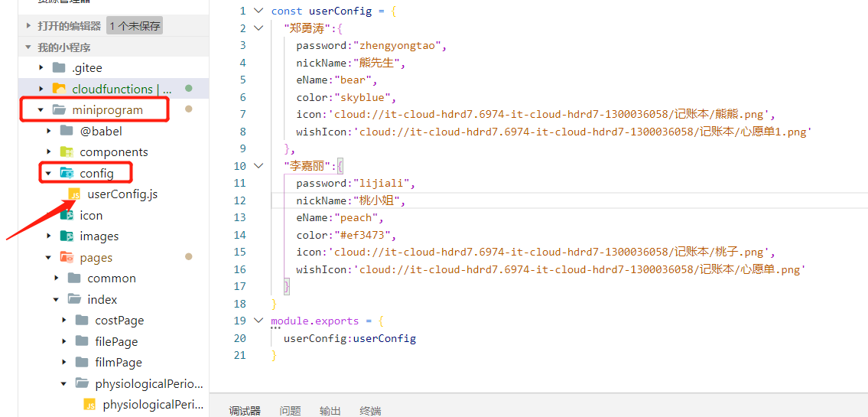The height and width of the screenshot is (417, 868).
Task: Expand the components folder arrow
Action: [49, 151]
